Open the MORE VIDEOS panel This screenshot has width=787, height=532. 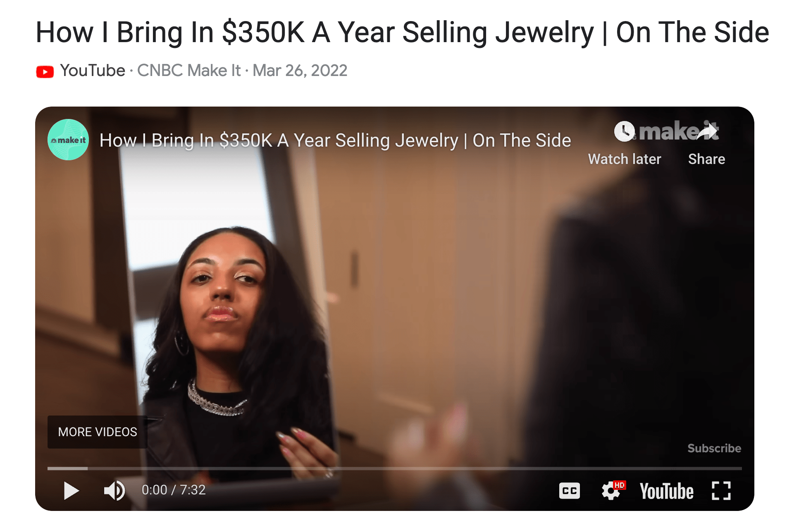[98, 432]
